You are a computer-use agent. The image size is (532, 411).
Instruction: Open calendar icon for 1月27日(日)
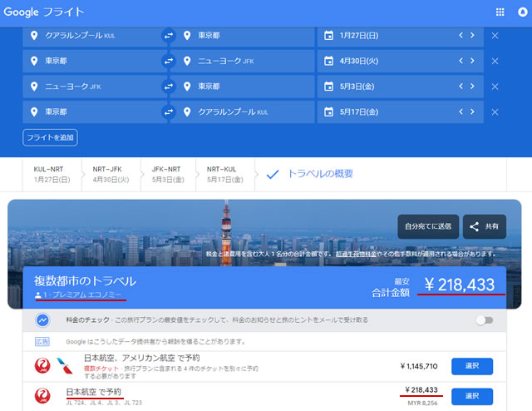[328, 35]
